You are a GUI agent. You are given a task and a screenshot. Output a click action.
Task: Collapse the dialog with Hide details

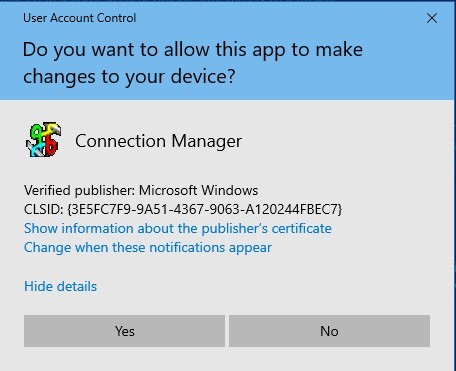point(60,286)
